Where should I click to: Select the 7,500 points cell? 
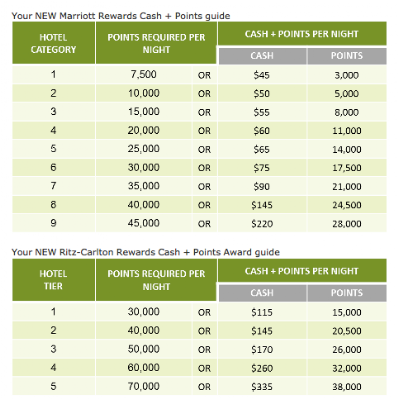coord(144,74)
